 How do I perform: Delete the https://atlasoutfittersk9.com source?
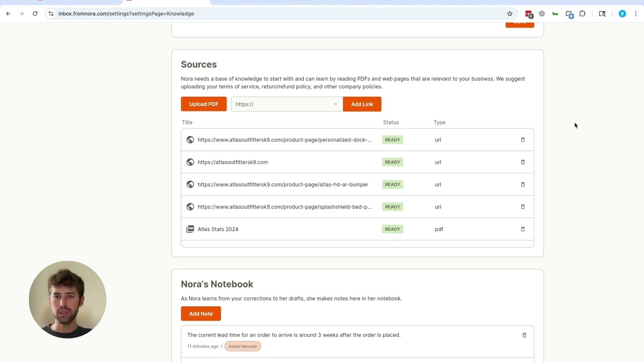click(x=523, y=162)
